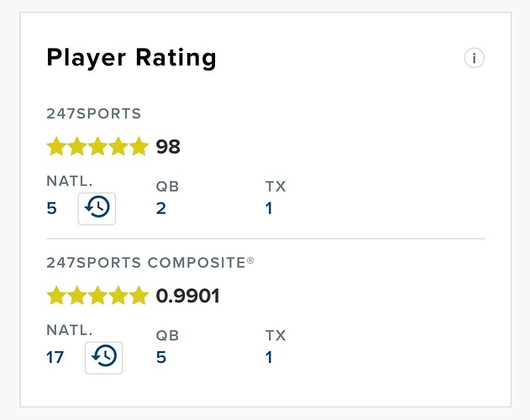Open ranking history next to national rank 5

97,207
